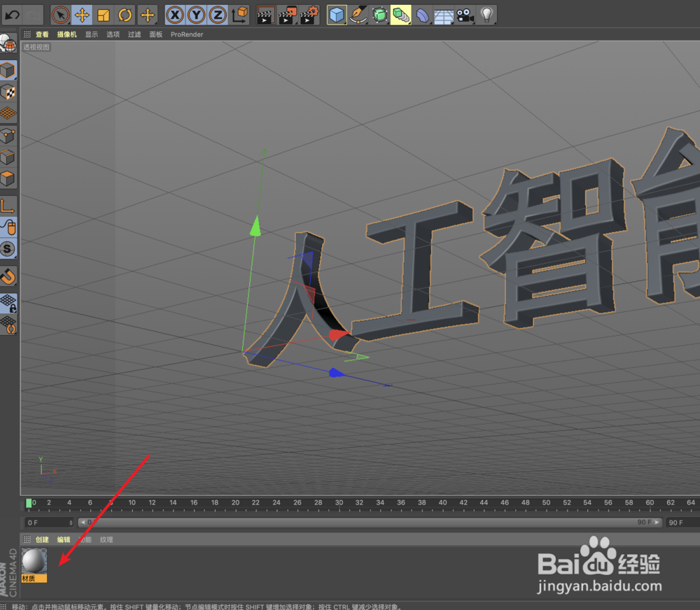
Task: Click the highlighted green Array modeling icon
Action: [x=401, y=15]
